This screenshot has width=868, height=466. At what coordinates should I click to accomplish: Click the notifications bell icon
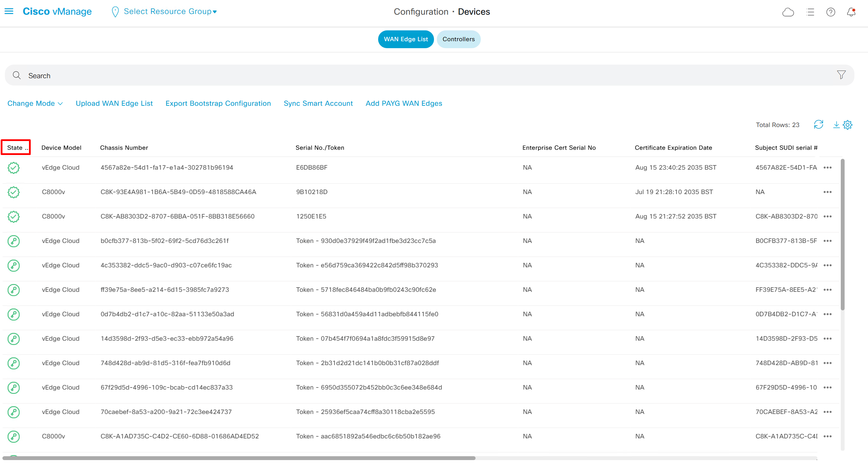(851, 12)
